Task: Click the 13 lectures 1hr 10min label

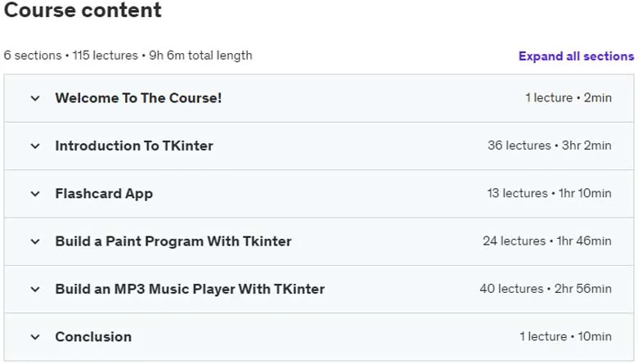Action: pyautogui.click(x=550, y=193)
